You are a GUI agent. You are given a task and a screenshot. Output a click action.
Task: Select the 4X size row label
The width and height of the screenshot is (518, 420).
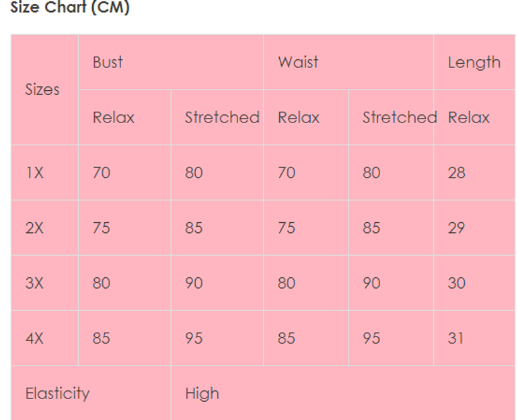[44, 338]
